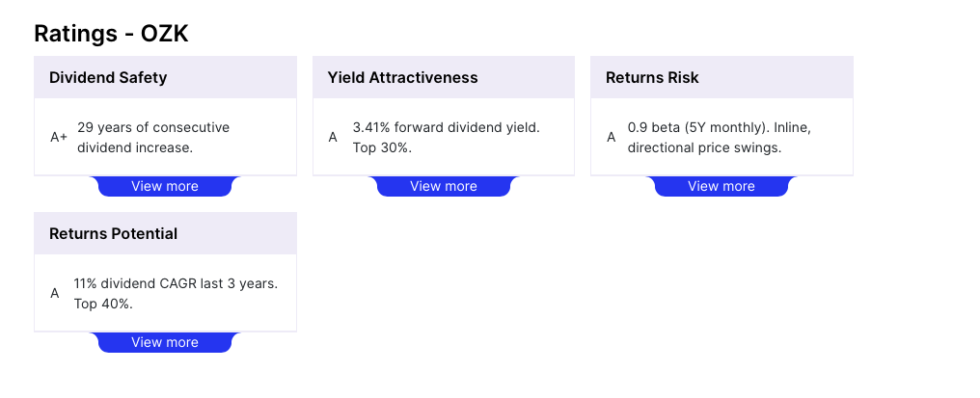Expand View more under Returns Risk
This screenshot has height=398, width=980.
point(721,186)
